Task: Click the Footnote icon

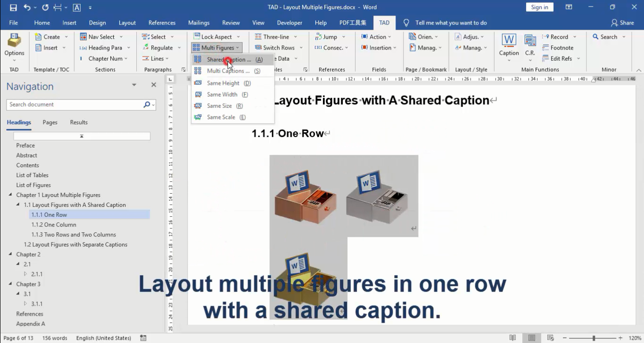Action: coord(545,48)
